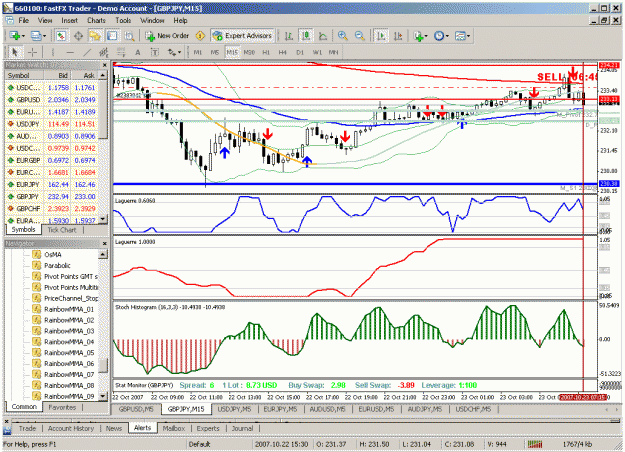
Task: Click the Default profile in status bar
Action: click(199, 444)
